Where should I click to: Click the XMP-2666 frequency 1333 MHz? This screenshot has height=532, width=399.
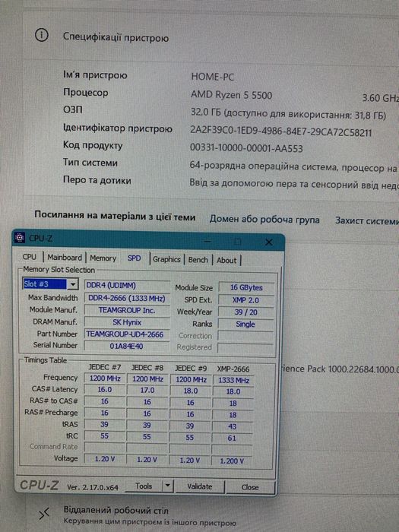coord(233,380)
